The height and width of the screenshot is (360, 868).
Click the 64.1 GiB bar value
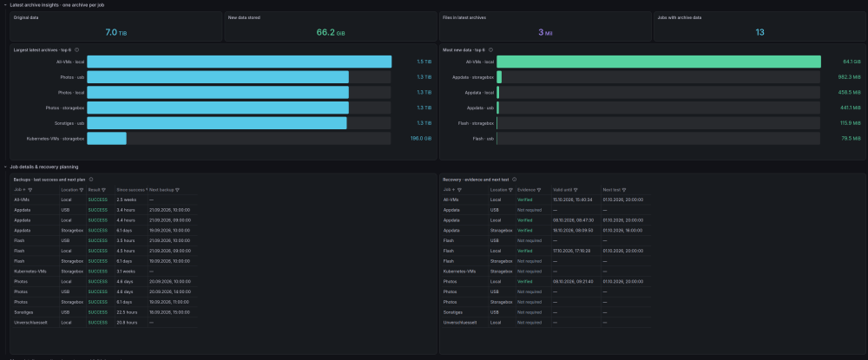pos(852,62)
